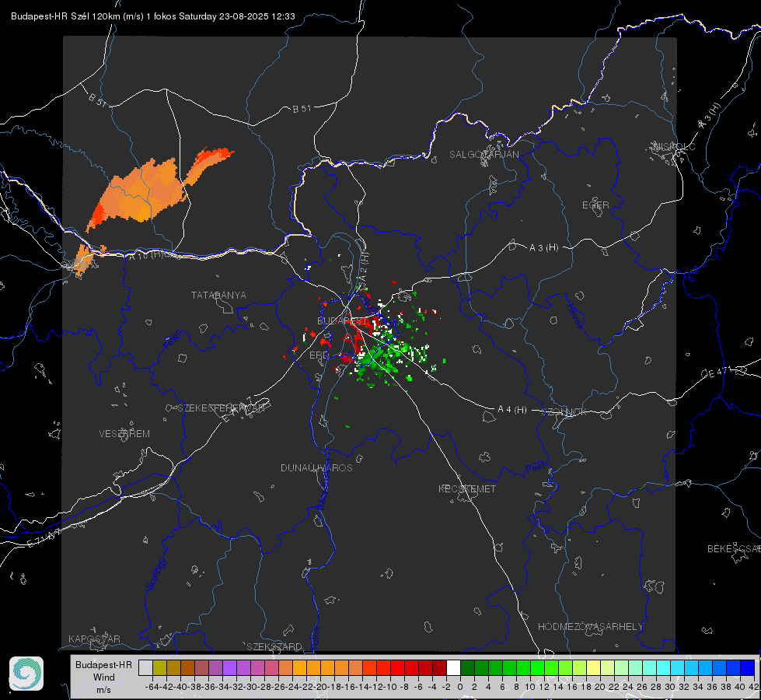Click the BUDAPEST city label
The height and width of the screenshot is (700, 761).
coord(342,320)
